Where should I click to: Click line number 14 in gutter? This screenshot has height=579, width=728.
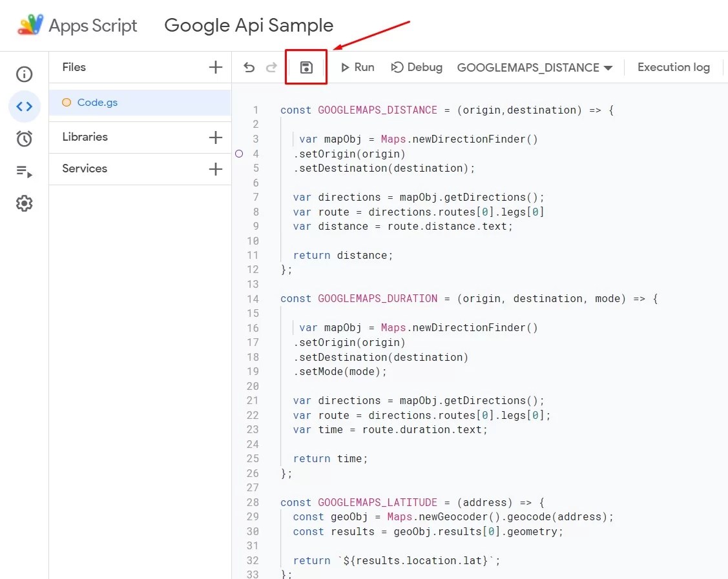tap(253, 299)
